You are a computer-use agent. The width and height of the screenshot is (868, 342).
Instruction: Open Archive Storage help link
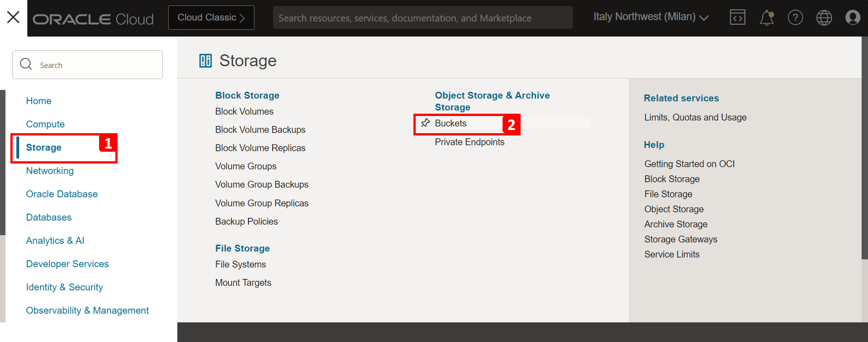676,224
